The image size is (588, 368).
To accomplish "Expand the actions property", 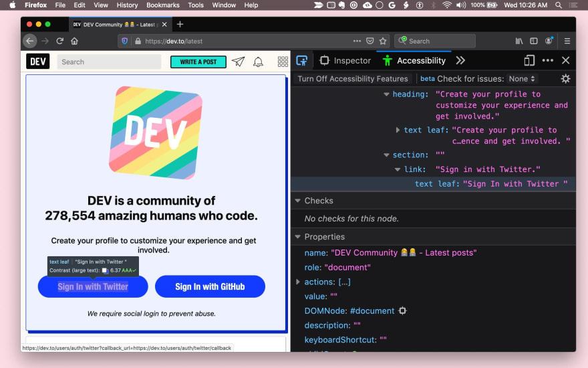I will coord(298,282).
